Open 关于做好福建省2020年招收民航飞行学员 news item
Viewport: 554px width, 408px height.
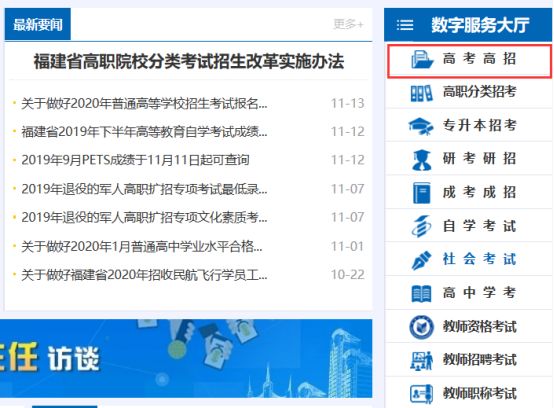[144, 274]
